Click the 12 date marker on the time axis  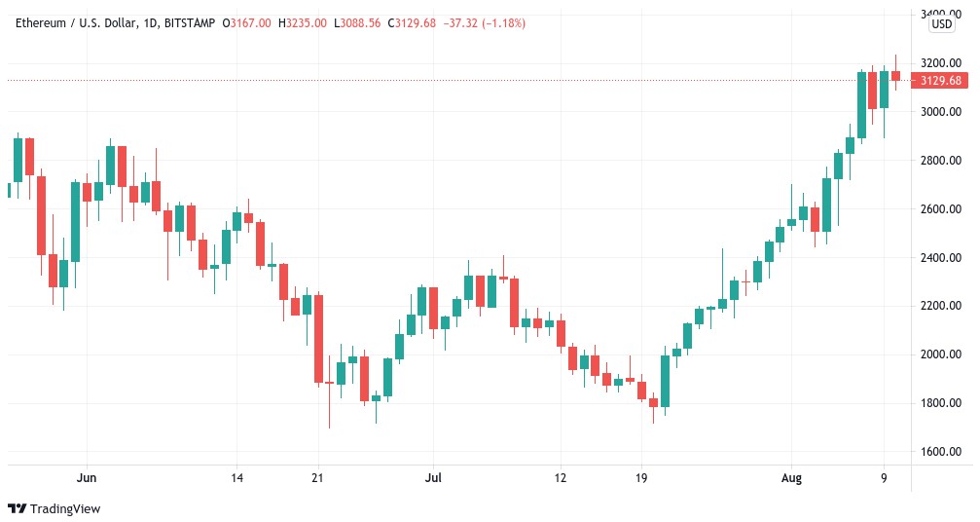560,479
